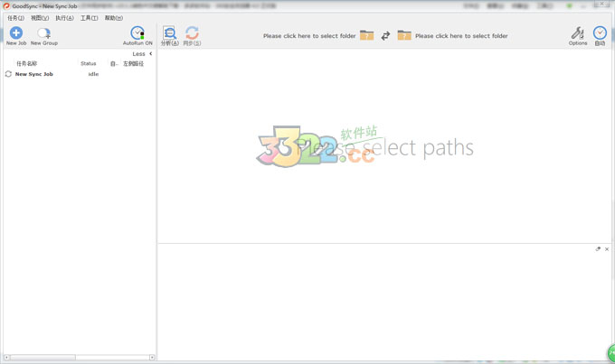Open Auto (自动) clock settings
The image size is (615, 364).
point(600,36)
